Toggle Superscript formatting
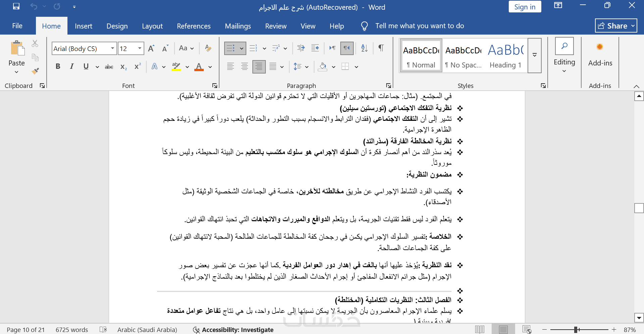Image resolution: width=644 pixels, height=334 pixels. [138, 66]
